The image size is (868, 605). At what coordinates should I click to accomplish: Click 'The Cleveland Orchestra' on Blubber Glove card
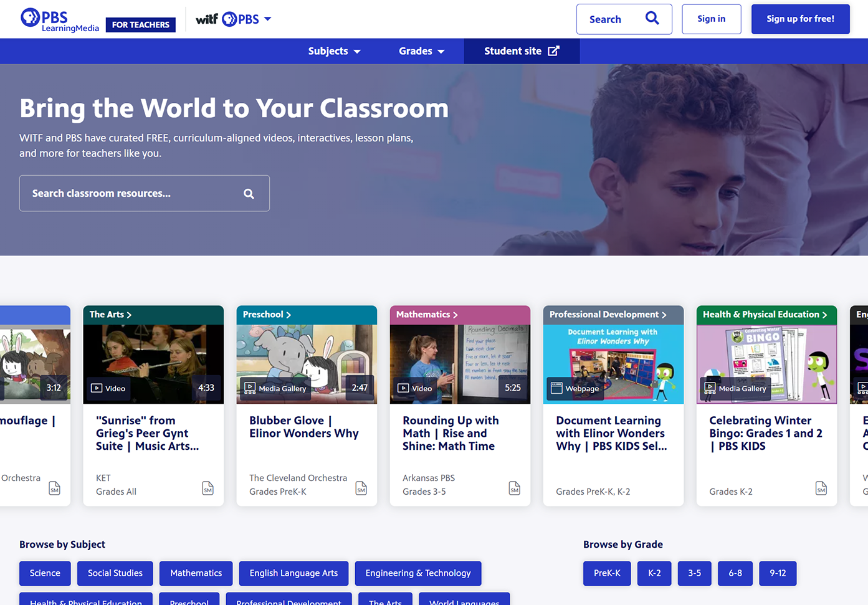[298, 478]
